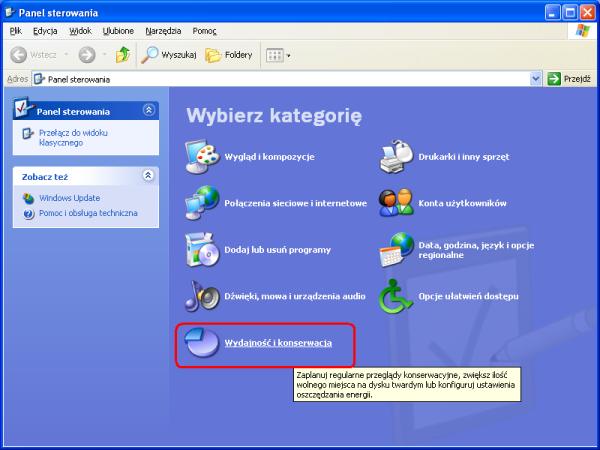This screenshot has width=600, height=450.
Task: Open the Plik menu
Action: (x=16, y=31)
